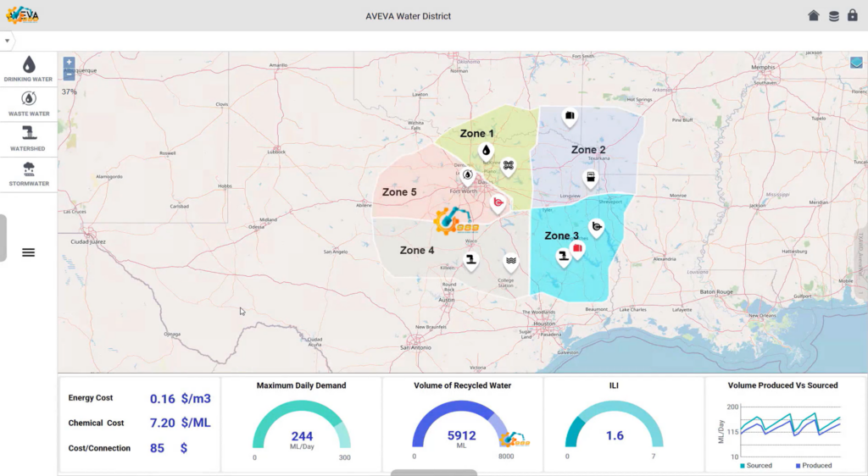Screen dimensions: 868x476
Task: Toggle the map layers button
Action: 857,63
